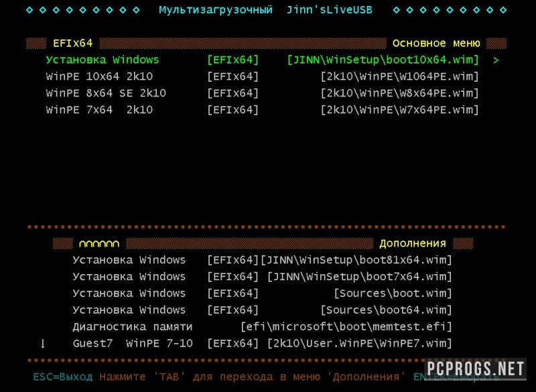The image size is (536, 392).
Task: Select Установка Windows Sources\boot.wim entry
Action: click(x=262, y=293)
